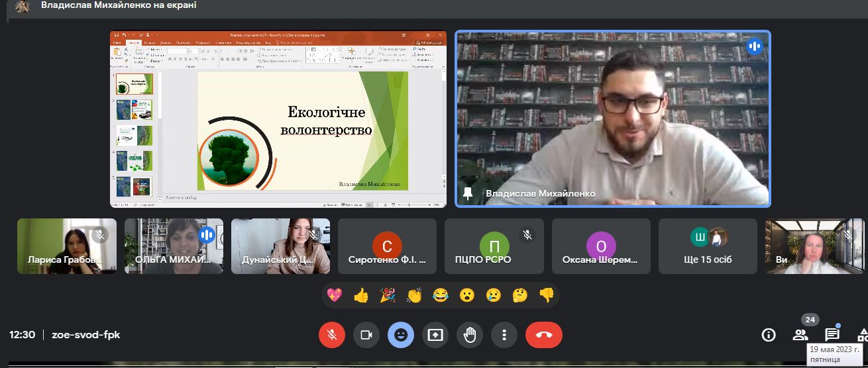Open the three-dot more options menu
Viewport: 868px width, 368px height.
(x=504, y=335)
